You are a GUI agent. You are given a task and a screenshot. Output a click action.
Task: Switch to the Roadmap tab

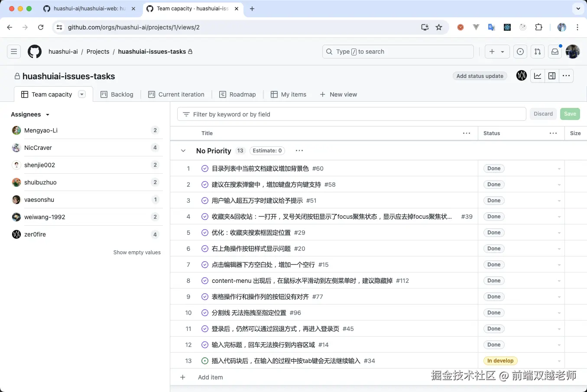243,94
